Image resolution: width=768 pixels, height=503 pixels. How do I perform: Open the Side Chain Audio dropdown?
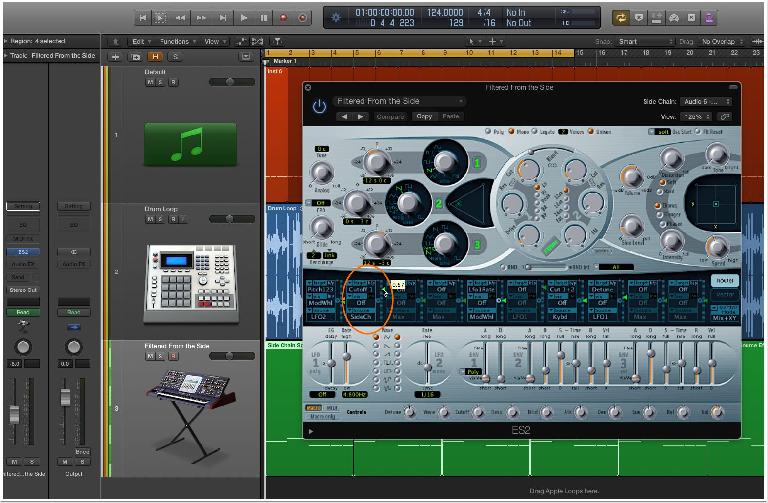tap(706, 101)
